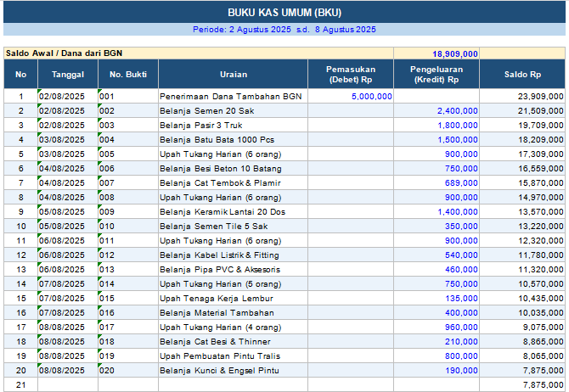Click row number 21 cell
The height and width of the screenshot is (392, 569).
(20, 384)
